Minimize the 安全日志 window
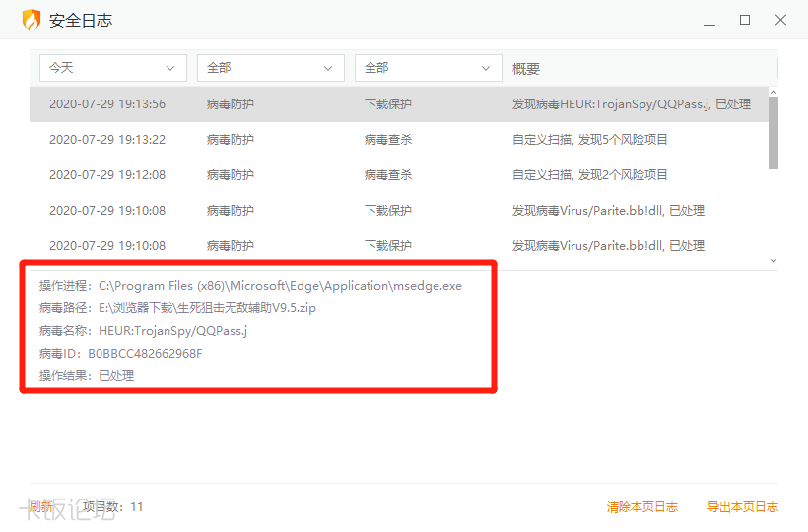 point(709,20)
